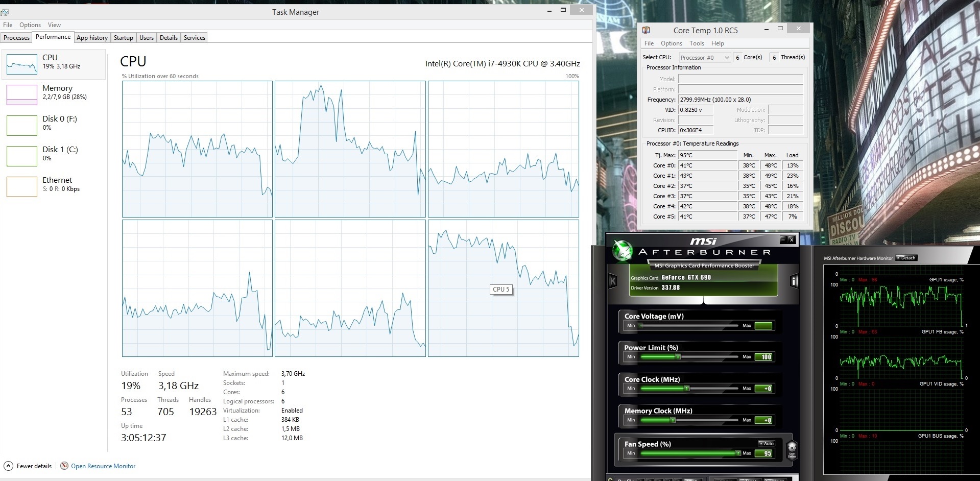Click the Open Resource Monitor icon
This screenshot has height=481, width=980.
pyautogui.click(x=64, y=466)
